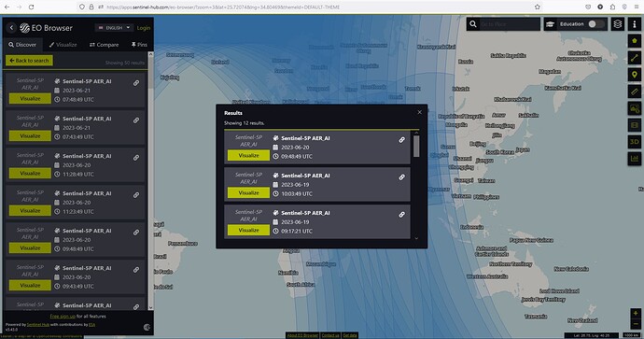
Task: Visualize popup result 2023-06-19 10:03:49
Action: (x=248, y=192)
